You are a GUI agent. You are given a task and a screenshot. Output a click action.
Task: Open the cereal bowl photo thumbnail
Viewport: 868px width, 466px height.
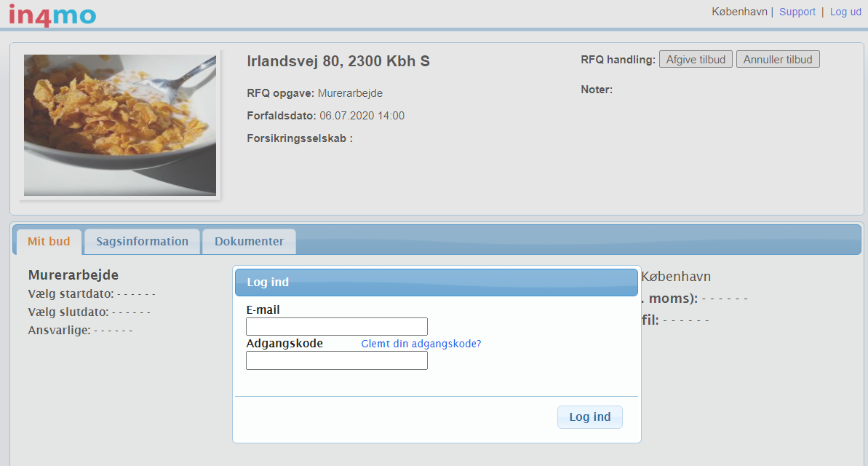(120, 125)
